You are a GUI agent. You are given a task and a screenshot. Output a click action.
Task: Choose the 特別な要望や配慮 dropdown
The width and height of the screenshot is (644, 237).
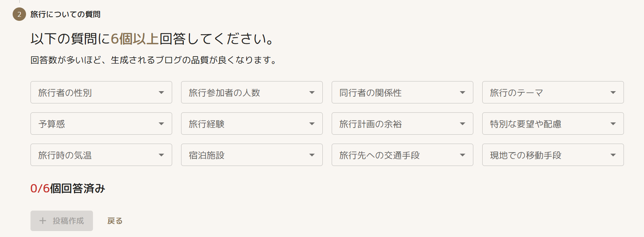tap(553, 124)
